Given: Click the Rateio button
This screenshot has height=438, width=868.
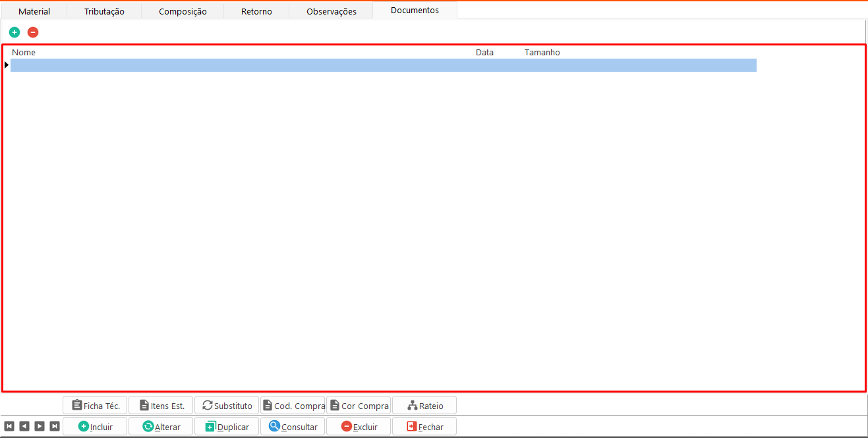Looking at the screenshot, I should (x=424, y=406).
